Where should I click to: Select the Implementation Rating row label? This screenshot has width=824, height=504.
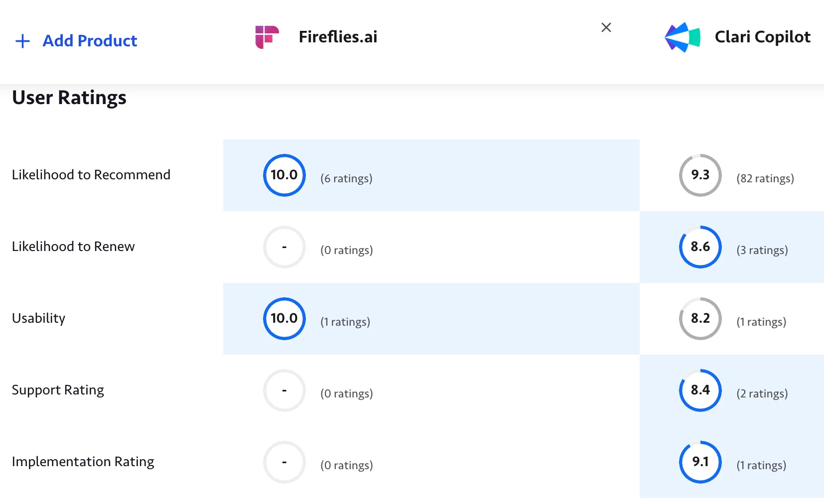tap(83, 462)
